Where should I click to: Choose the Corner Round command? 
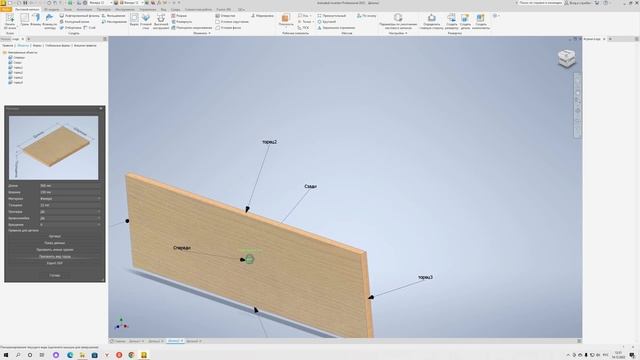coord(232,22)
